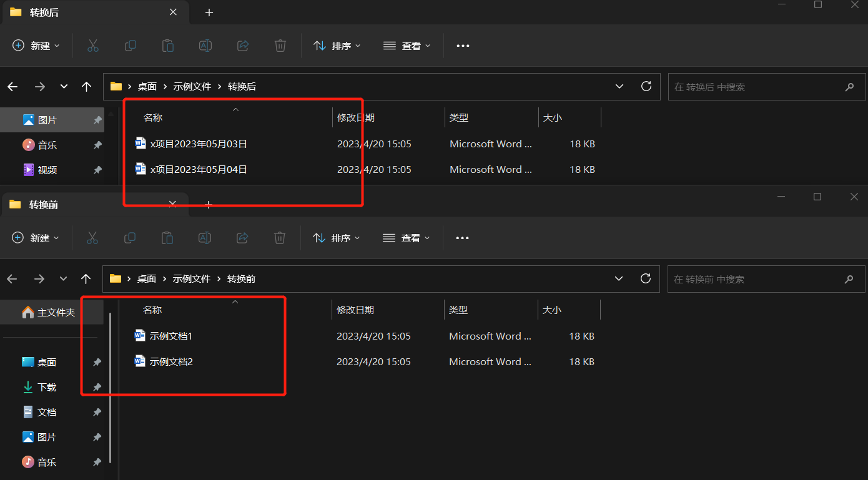The height and width of the screenshot is (480, 868).
Task: Open the 查看 view options dropdown
Action: [x=406, y=45]
